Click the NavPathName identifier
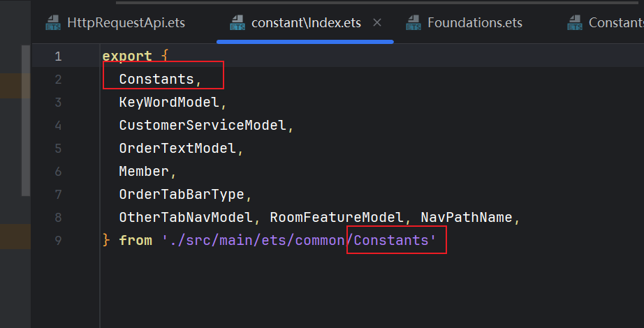The image size is (644, 328). [x=467, y=218]
